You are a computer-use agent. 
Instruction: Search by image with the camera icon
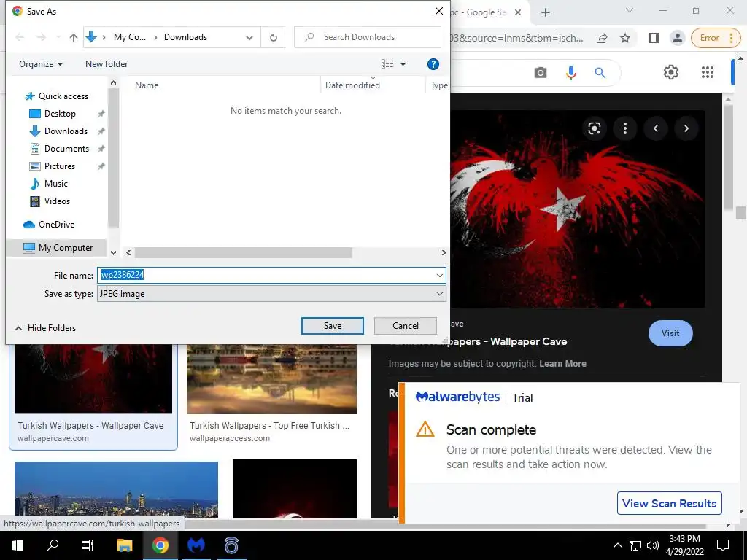[x=541, y=72]
